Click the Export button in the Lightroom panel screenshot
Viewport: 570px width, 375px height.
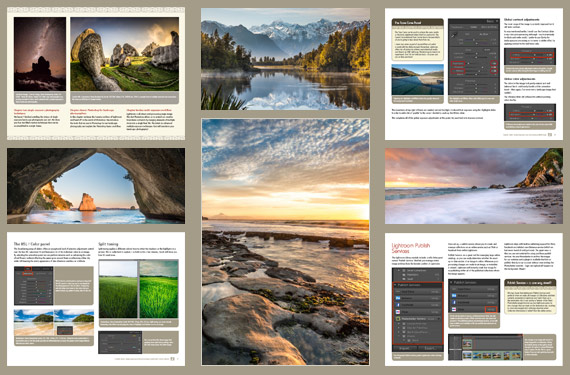[x=430, y=348]
